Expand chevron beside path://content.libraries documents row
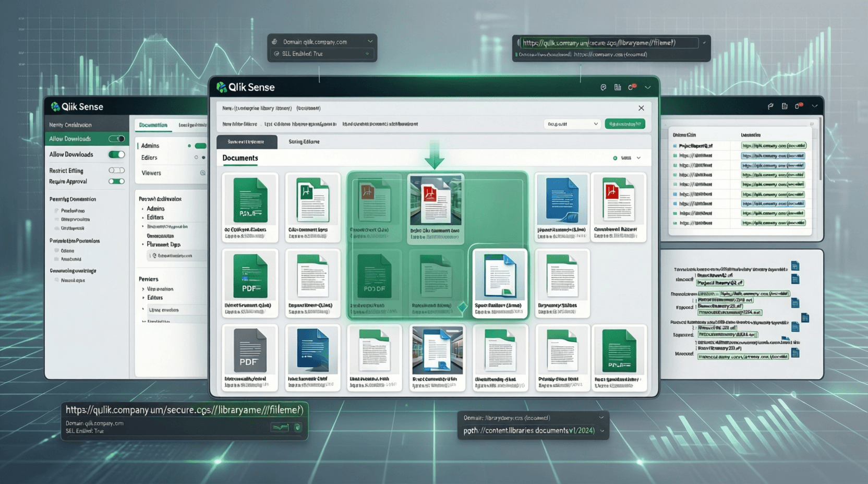 click(602, 431)
